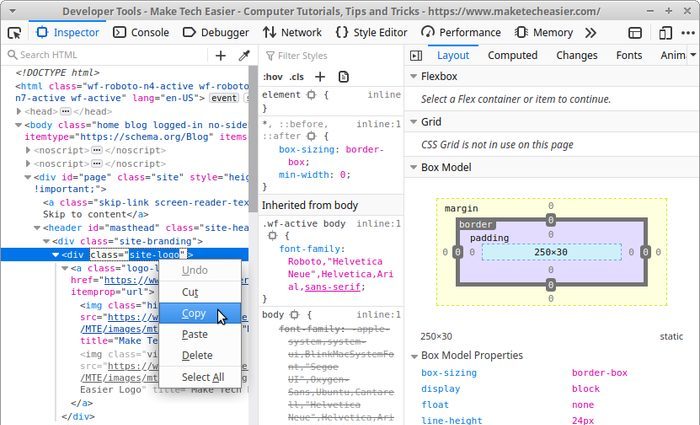The image size is (700, 425).
Task: Click the Search HTML field
Action: click(106, 55)
